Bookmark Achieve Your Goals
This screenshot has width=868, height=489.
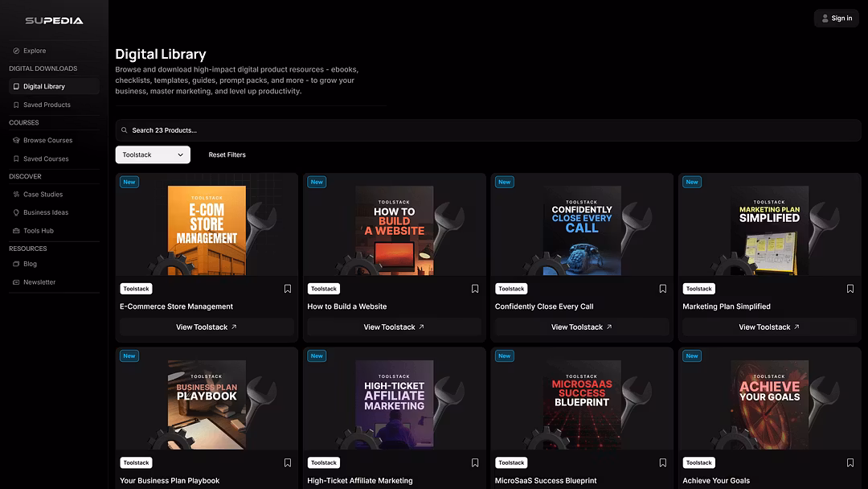850,462
